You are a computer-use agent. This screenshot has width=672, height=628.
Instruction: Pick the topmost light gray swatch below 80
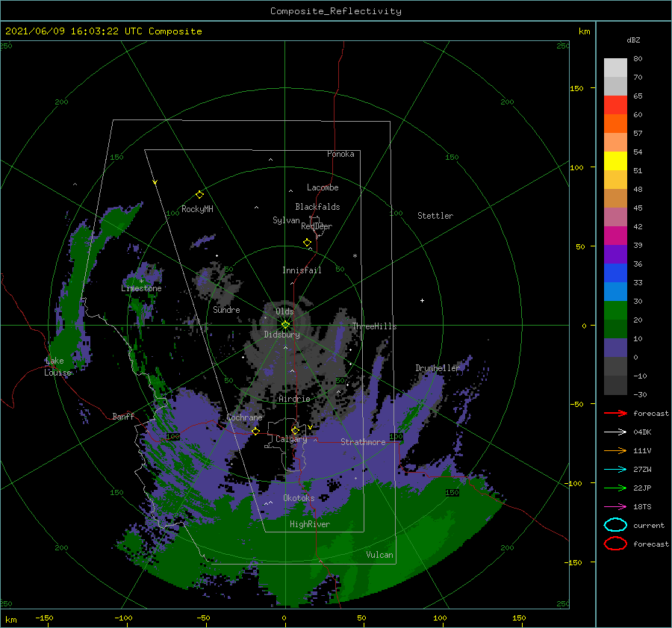(615, 68)
